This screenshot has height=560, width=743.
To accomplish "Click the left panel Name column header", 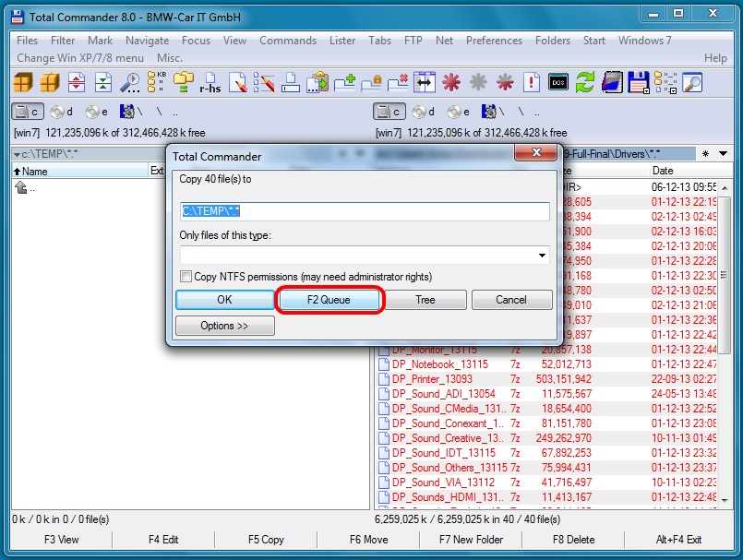I will 80,171.
